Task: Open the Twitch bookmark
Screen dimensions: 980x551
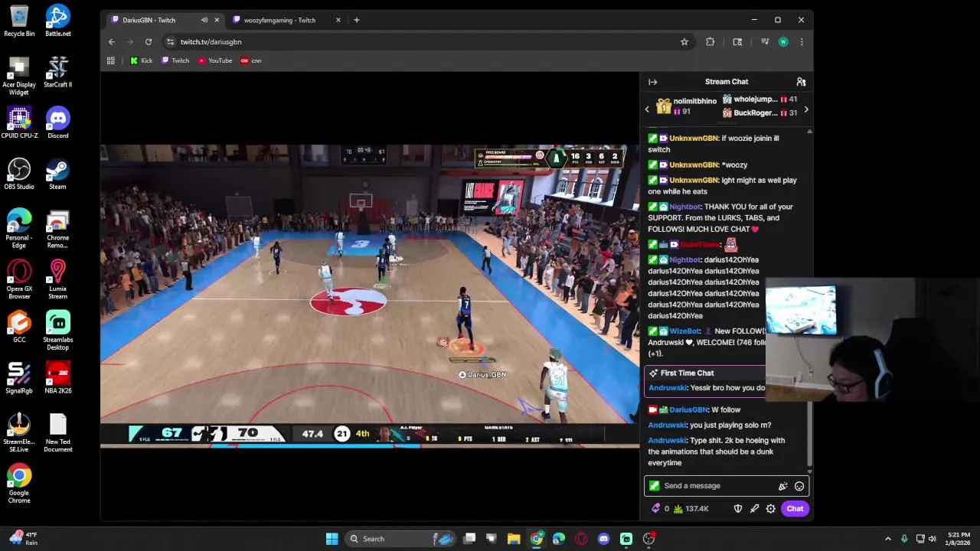Action: pos(175,60)
